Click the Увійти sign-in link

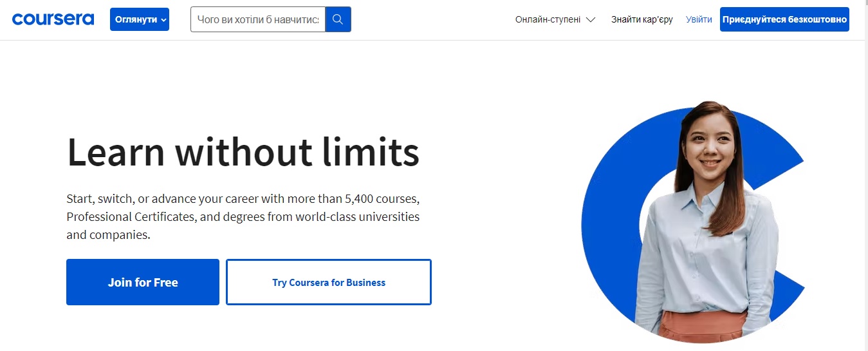(x=699, y=19)
